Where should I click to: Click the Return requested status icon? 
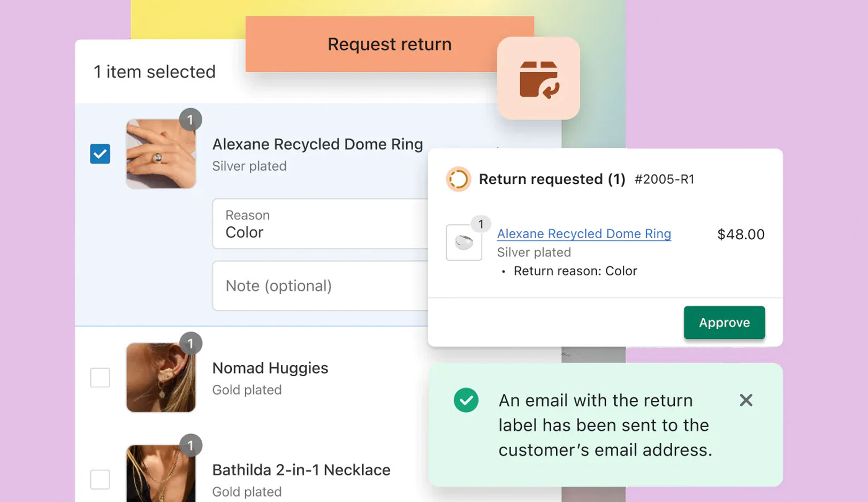click(x=458, y=179)
